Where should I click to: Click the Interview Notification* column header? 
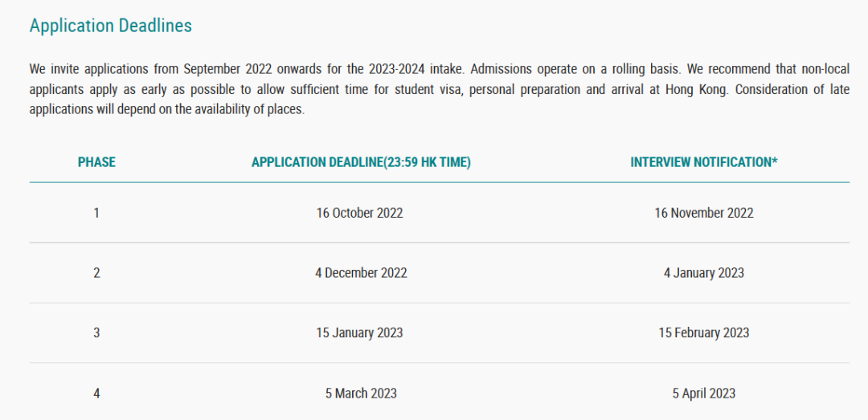(703, 162)
